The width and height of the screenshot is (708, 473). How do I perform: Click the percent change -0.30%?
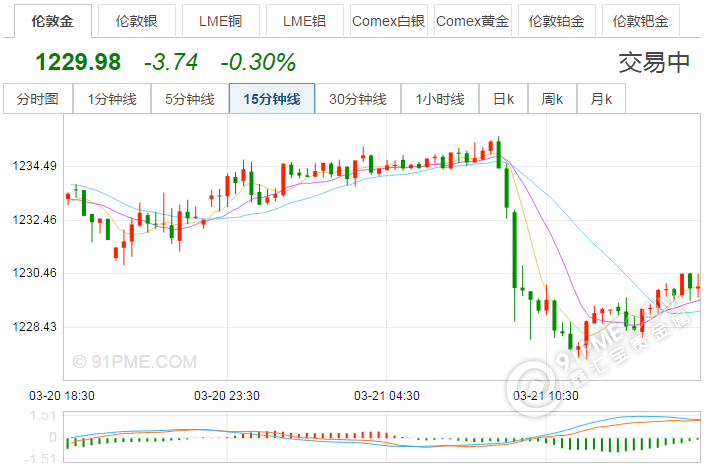tap(258, 62)
